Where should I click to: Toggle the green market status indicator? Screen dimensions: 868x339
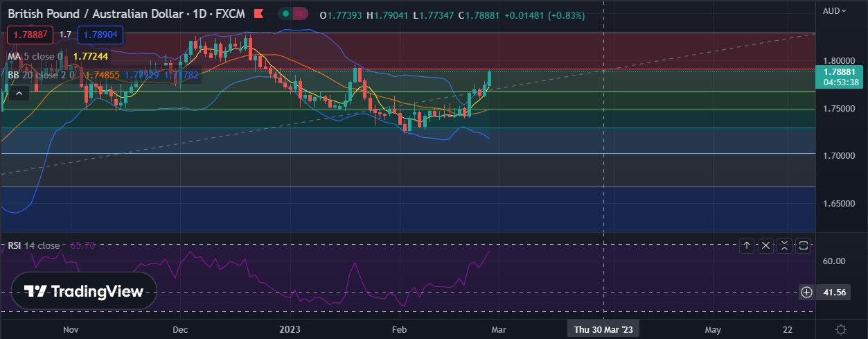point(285,14)
